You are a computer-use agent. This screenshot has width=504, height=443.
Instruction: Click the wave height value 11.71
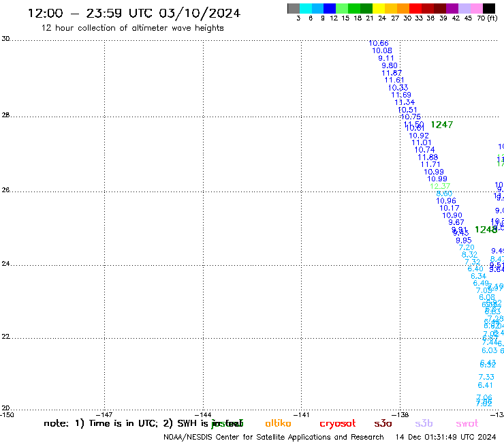point(430,164)
